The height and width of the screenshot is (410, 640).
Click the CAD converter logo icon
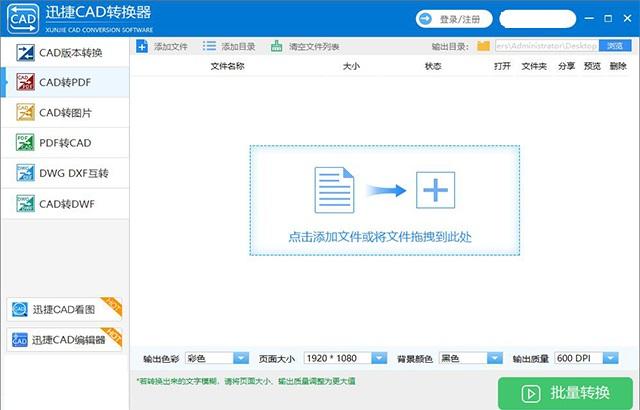coord(23,19)
